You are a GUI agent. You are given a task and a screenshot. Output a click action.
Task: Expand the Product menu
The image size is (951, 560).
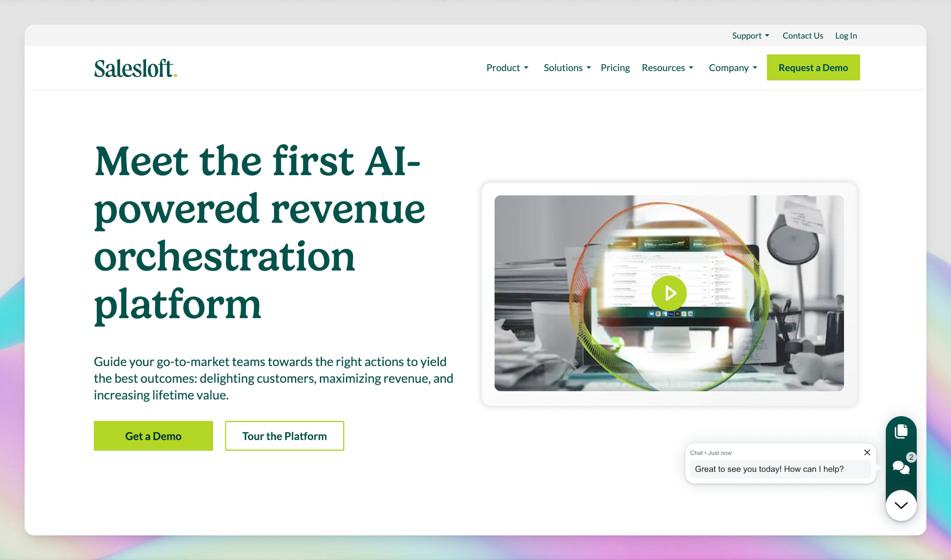pyautogui.click(x=507, y=68)
